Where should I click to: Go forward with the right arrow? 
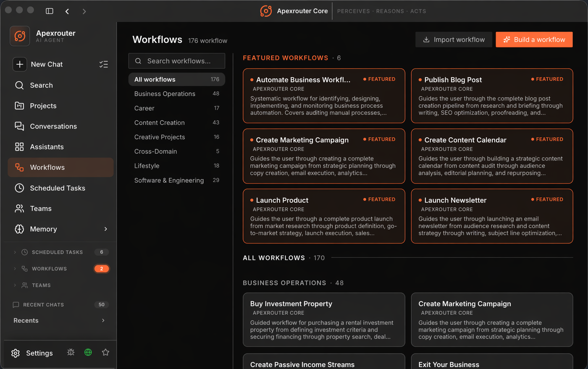click(x=84, y=11)
